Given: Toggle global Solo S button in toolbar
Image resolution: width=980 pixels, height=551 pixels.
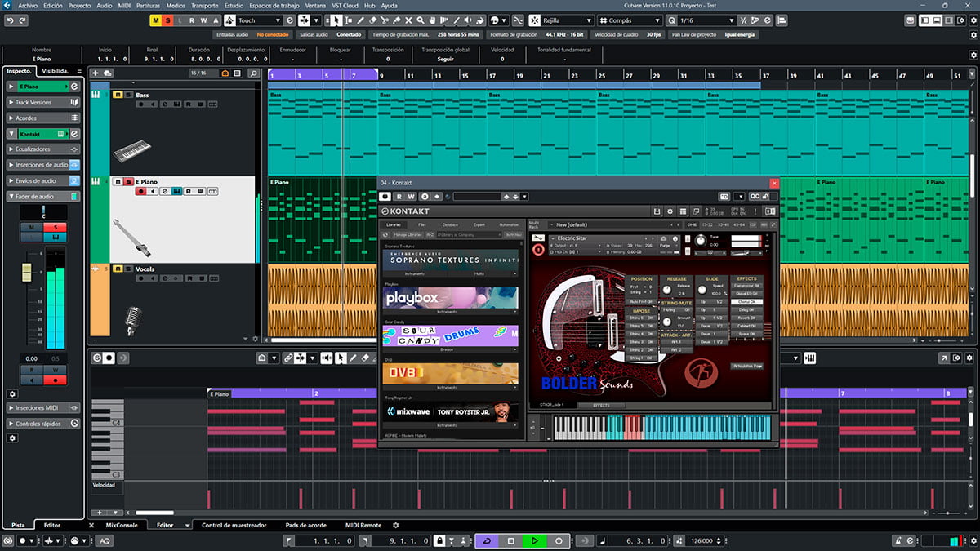Looking at the screenshot, I should [x=168, y=20].
